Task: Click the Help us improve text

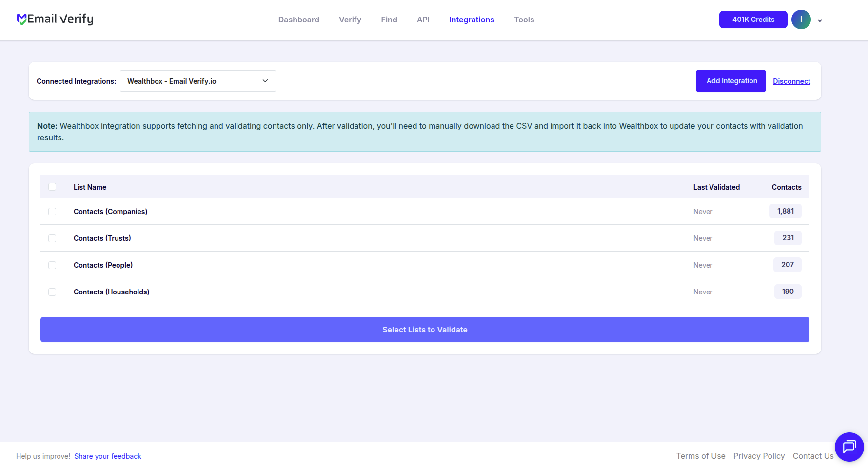Action: click(43, 456)
